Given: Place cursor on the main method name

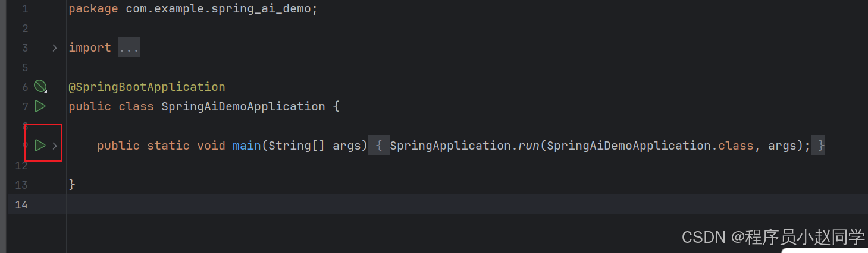Looking at the screenshot, I should (x=247, y=146).
